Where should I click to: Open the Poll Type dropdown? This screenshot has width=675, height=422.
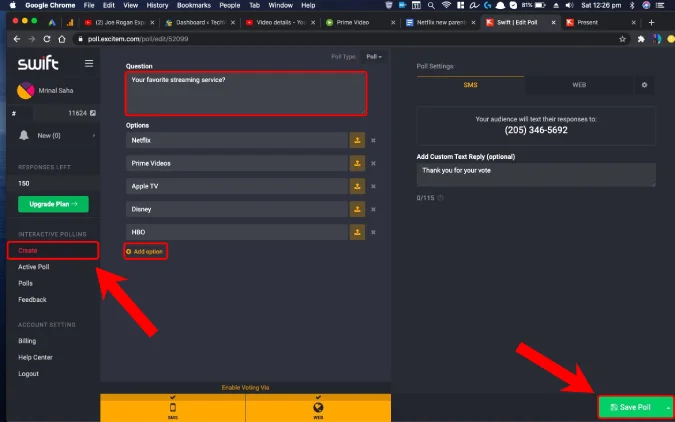pyautogui.click(x=374, y=57)
